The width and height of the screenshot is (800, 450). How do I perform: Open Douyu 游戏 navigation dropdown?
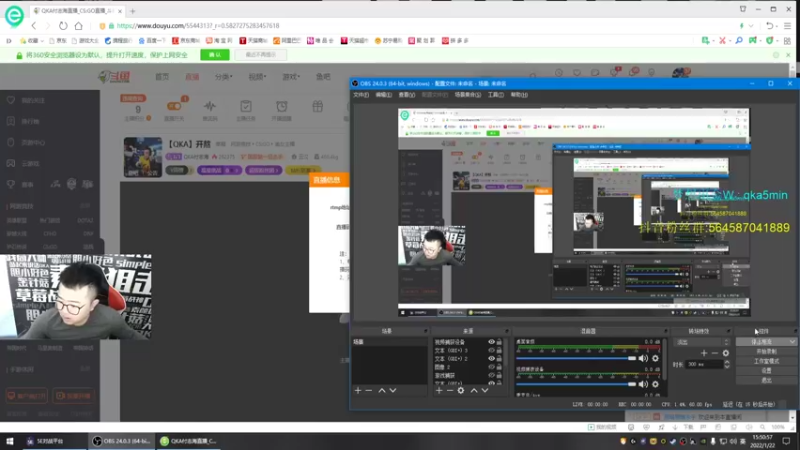tap(291, 77)
